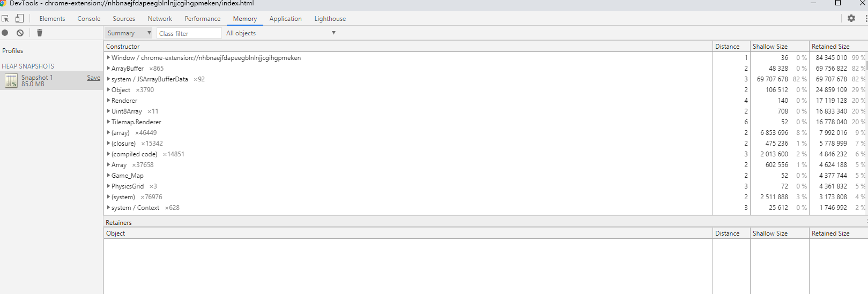868x294 pixels.
Task: Expand the (closure) ×15342 row
Action: [108, 144]
